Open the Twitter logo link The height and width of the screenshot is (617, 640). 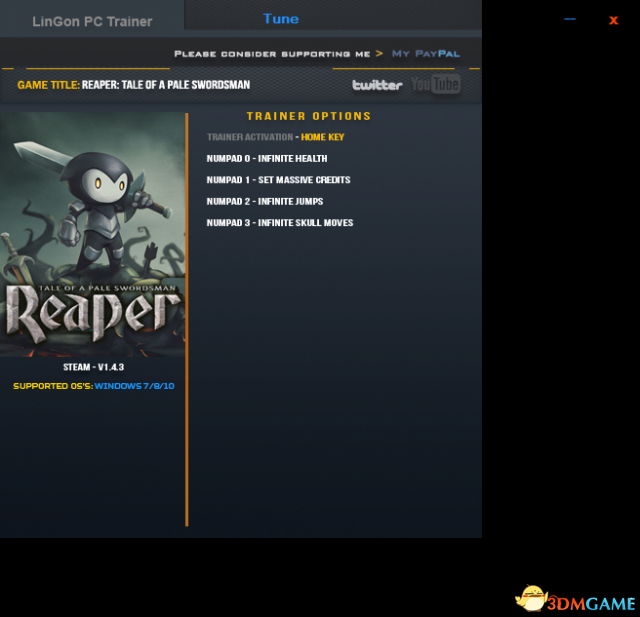377,85
